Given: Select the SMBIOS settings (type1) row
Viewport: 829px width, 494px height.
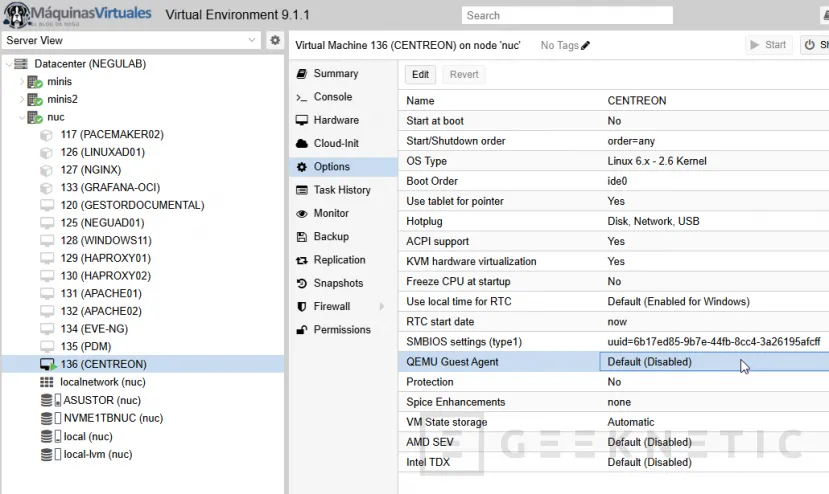Looking at the screenshot, I should [x=613, y=342].
